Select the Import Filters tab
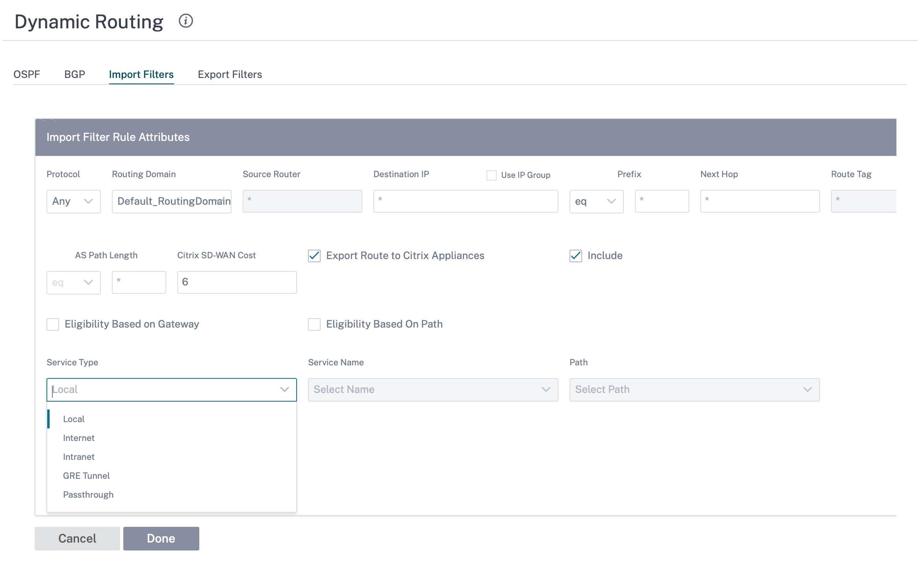The width and height of the screenshot is (924, 567). [141, 74]
